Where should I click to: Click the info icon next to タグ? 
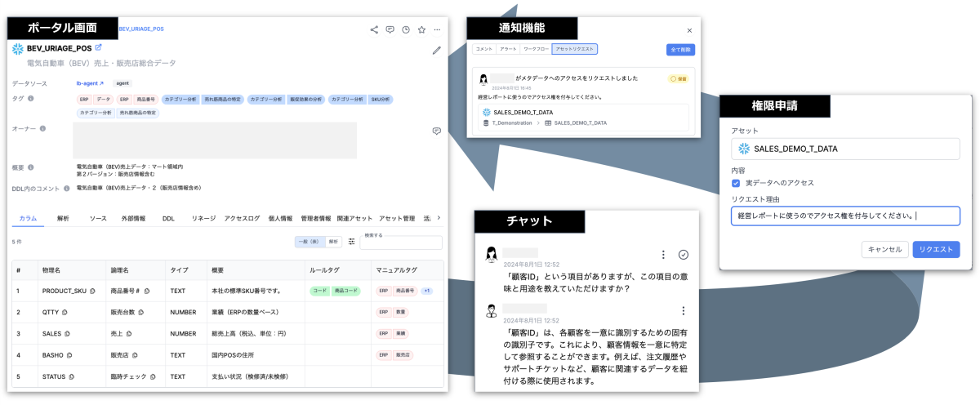pos(31,98)
